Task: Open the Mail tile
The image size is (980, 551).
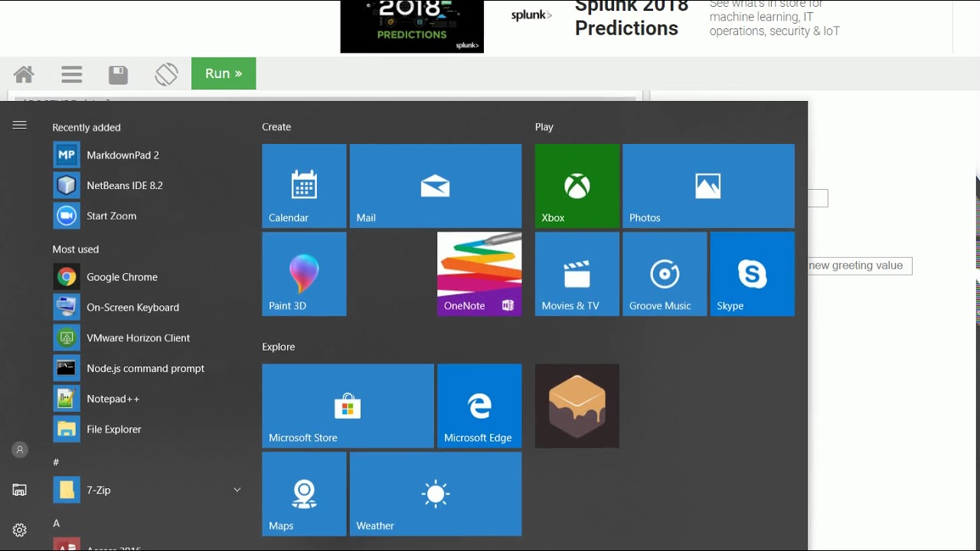Action: click(436, 186)
